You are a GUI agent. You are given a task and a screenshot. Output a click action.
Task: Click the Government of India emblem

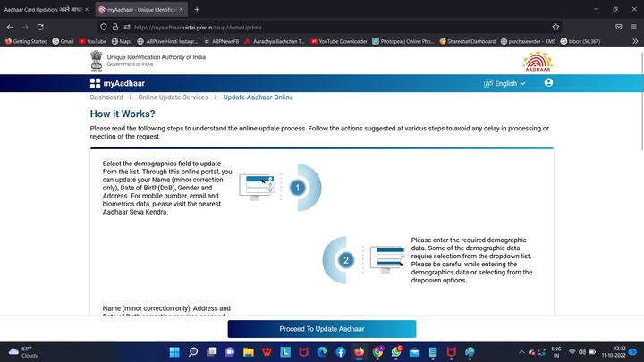pyautogui.click(x=96, y=60)
